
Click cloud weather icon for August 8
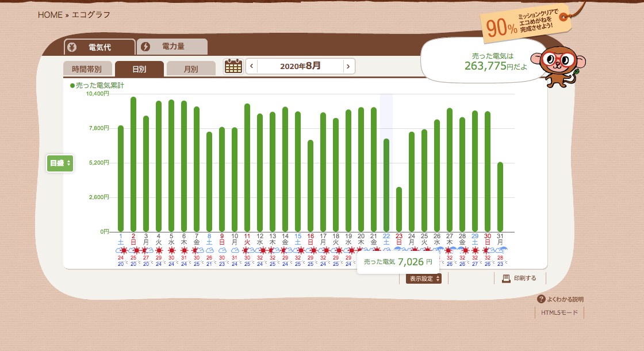click(209, 250)
